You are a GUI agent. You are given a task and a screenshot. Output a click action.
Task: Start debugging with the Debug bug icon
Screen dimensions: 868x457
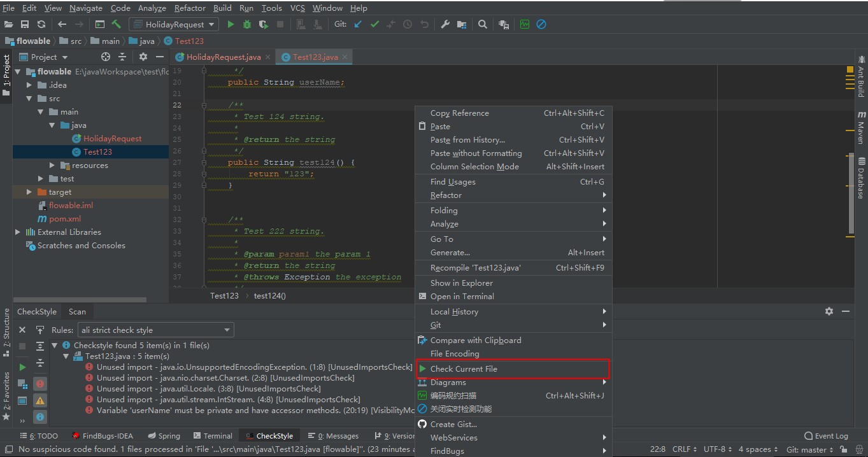[247, 24]
